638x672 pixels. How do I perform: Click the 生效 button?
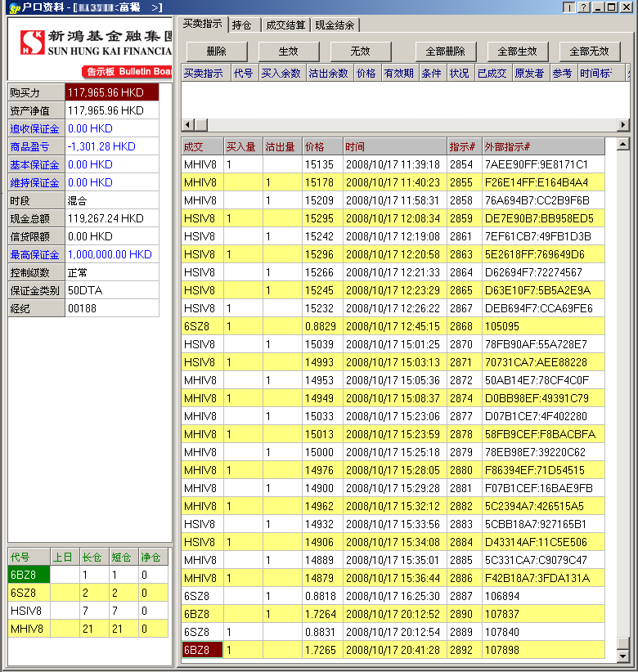pos(289,52)
